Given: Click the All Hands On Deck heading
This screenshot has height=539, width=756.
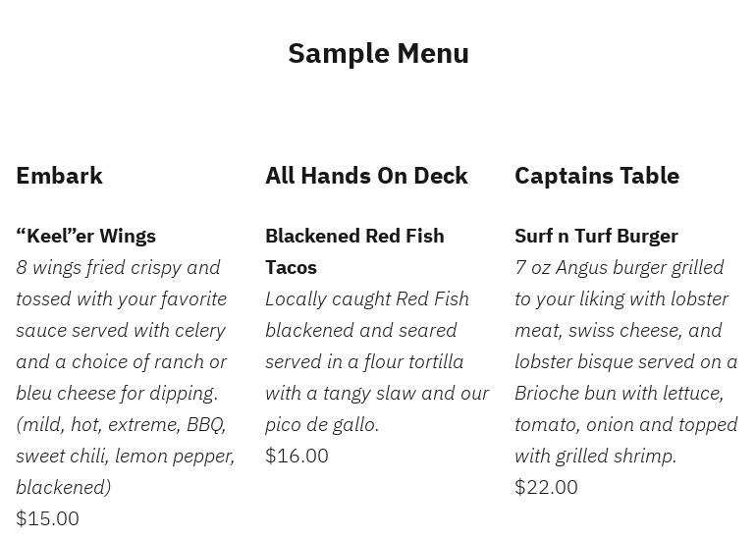Looking at the screenshot, I should pyautogui.click(x=366, y=176).
